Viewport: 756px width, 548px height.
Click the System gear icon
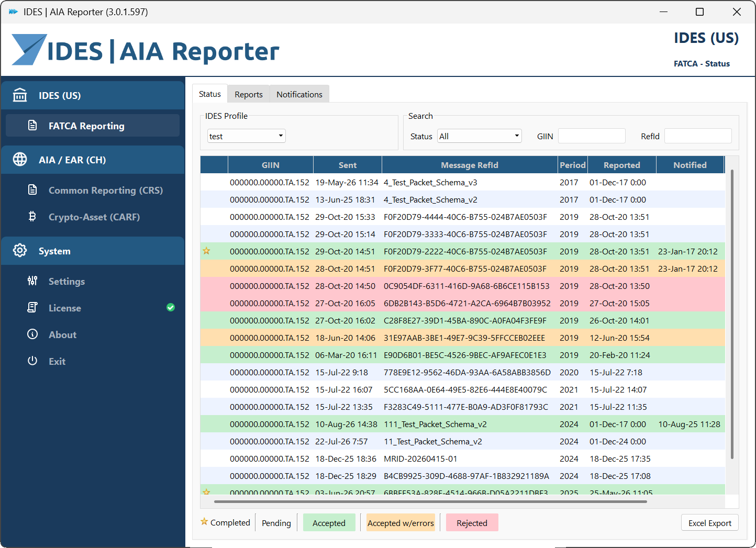coord(20,251)
